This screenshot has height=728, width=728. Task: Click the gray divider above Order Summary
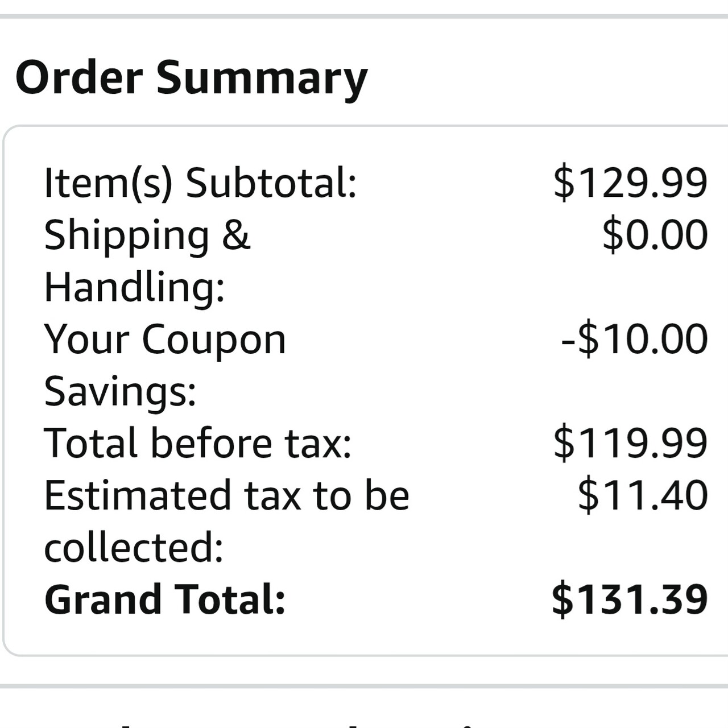click(x=364, y=16)
